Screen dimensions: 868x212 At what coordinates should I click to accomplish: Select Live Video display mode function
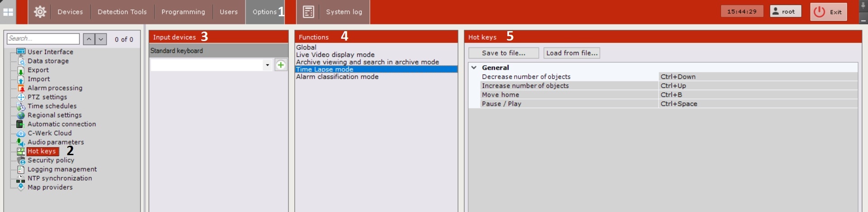click(335, 55)
